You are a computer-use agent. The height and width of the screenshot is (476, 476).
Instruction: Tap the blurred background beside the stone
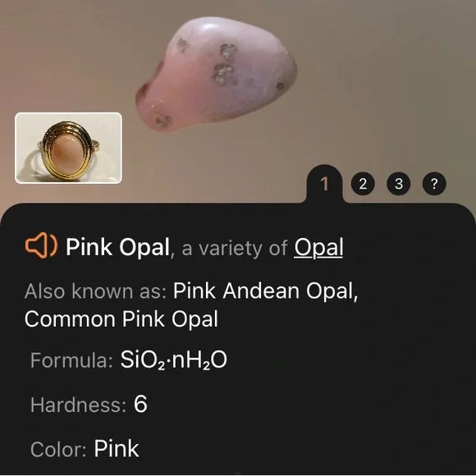[x=379, y=76]
